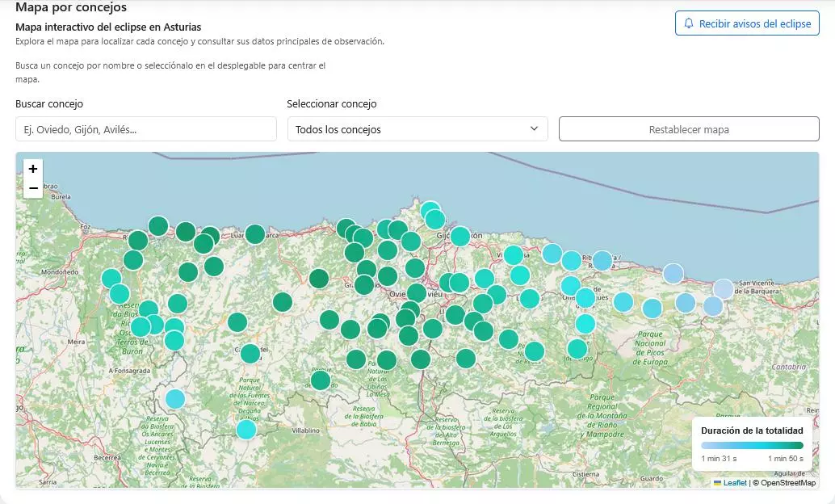Zoom out of the eclipse map
Viewport: 835px width, 504px height.
pos(32,188)
